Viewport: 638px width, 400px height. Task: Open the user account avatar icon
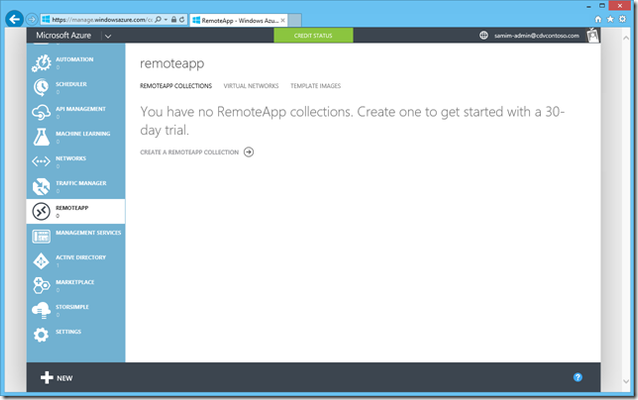(593, 35)
